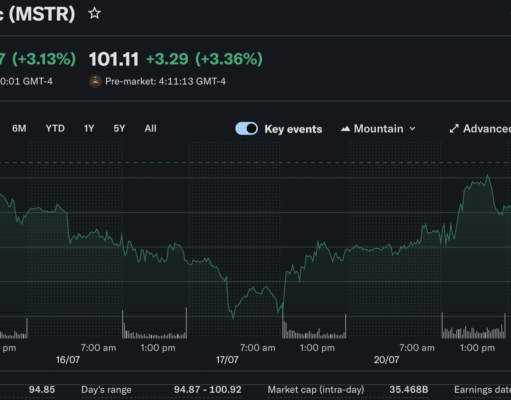Click the 17/07 date label on axis

pos(227,360)
